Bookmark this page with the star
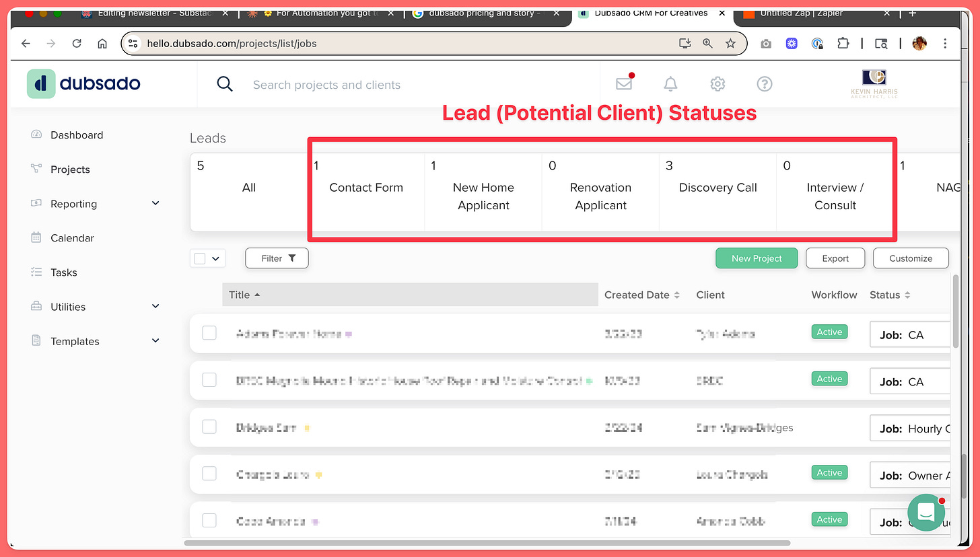The width and height of the screenshot is (980, 557). pyautogui.click(x=730, y=44)
